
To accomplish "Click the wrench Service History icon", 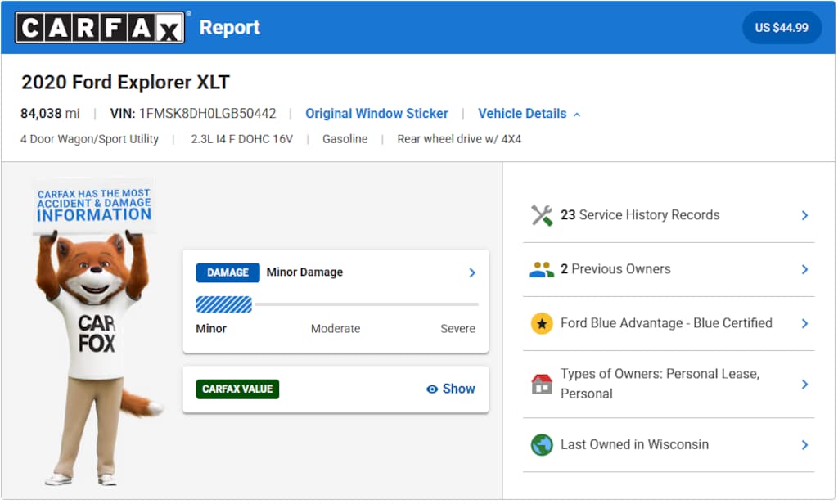I will [542, 215].
